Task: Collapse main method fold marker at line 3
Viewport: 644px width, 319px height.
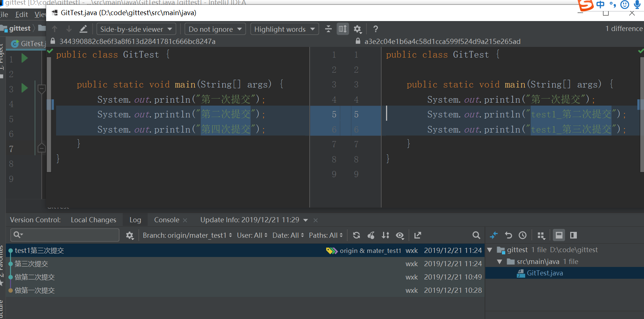Action: point(42,89)
